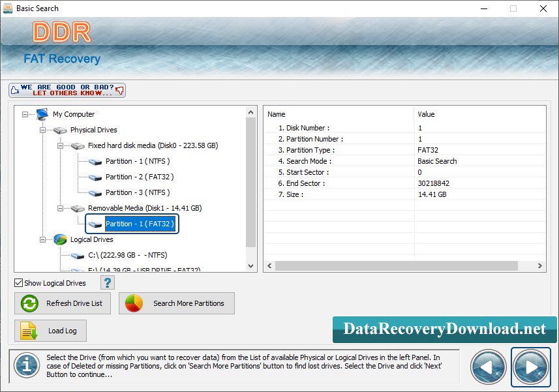Click the thumbs-down icon in feedback banner

pyautogui.click(x=120, y=90)
